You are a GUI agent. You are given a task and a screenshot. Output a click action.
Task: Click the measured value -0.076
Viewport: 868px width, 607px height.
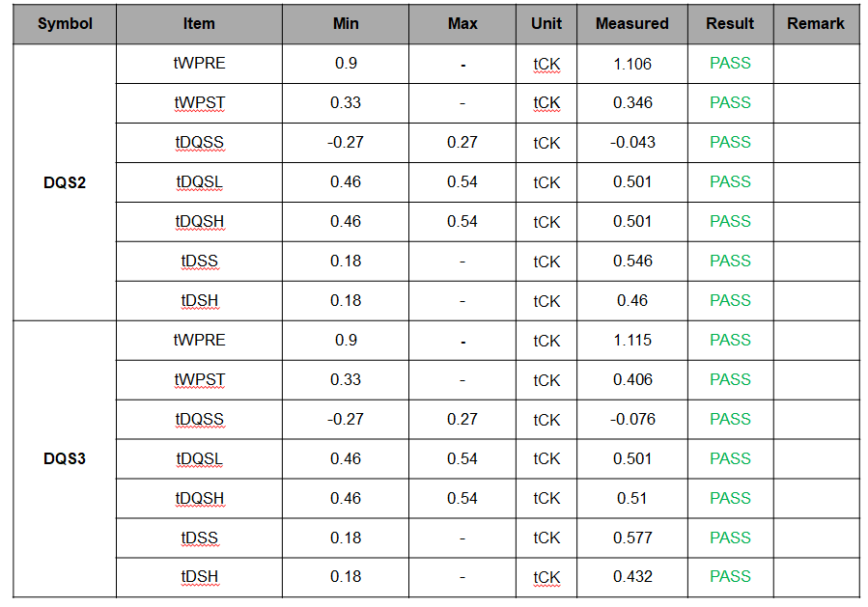click(632, 420)
